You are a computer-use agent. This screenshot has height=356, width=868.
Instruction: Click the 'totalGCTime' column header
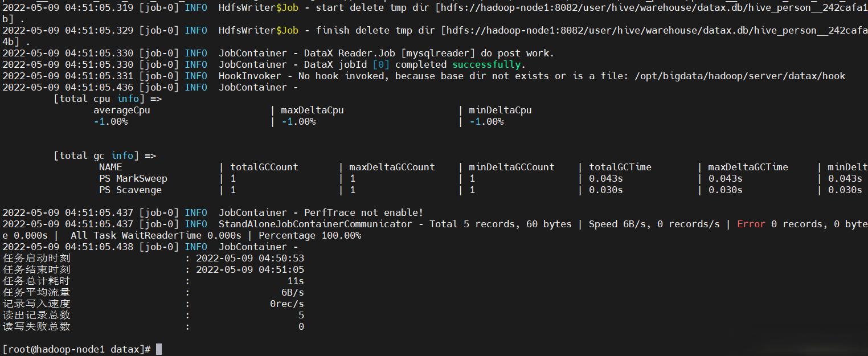tap(620, 167)
